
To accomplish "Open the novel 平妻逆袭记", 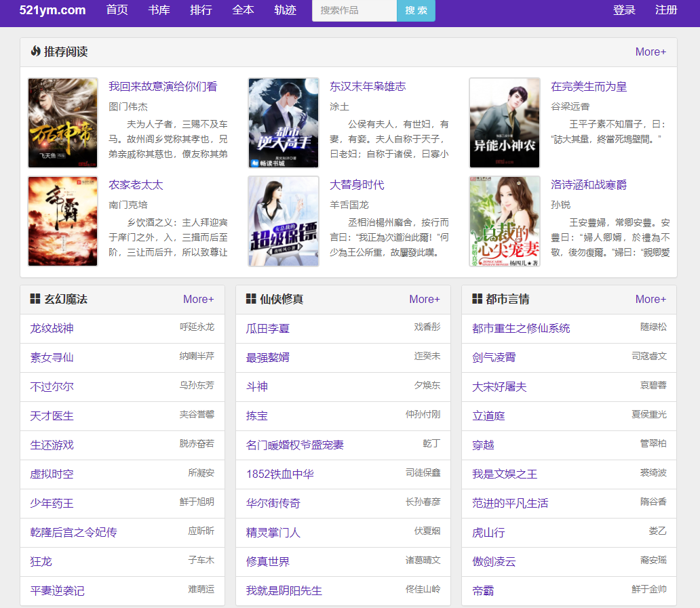I will click(x=57, y=590).
